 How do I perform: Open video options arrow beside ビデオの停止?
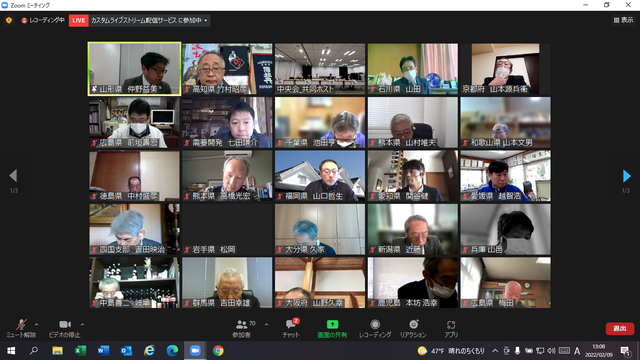(82, 325)
